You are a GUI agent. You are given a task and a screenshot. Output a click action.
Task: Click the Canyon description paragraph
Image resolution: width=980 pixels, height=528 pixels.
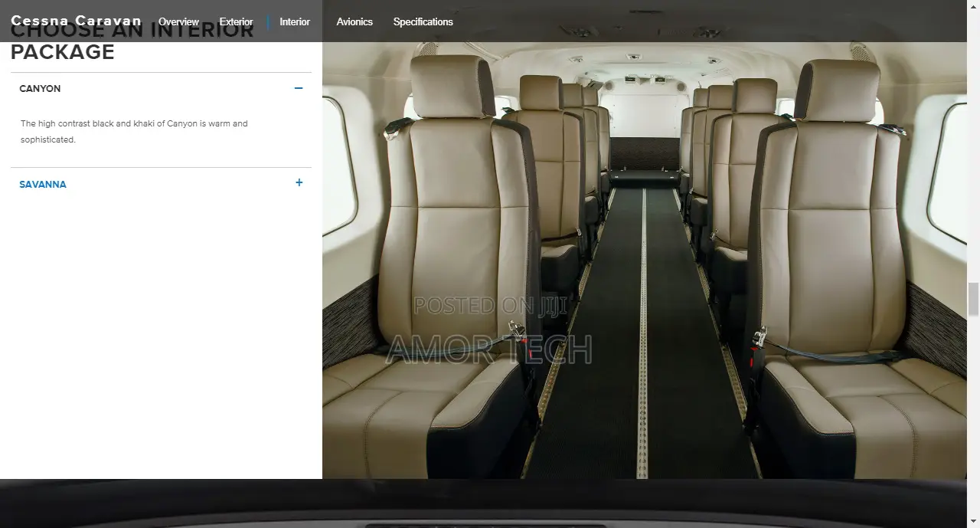point(134,131)
